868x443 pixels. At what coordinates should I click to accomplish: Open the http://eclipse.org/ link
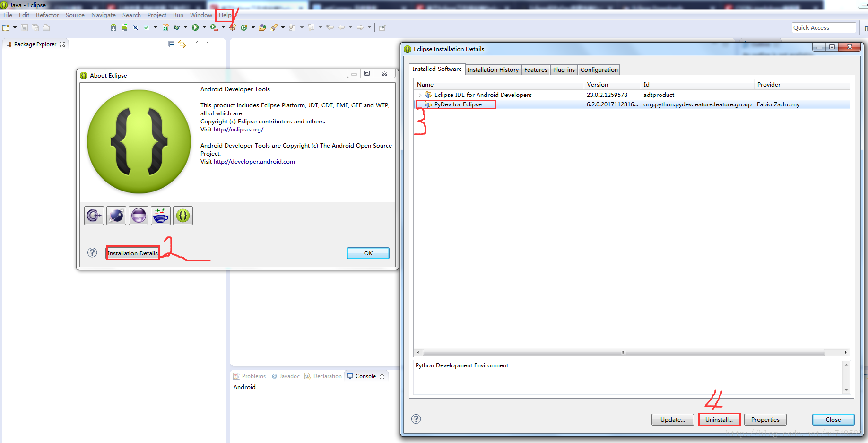tap(238, 130)
